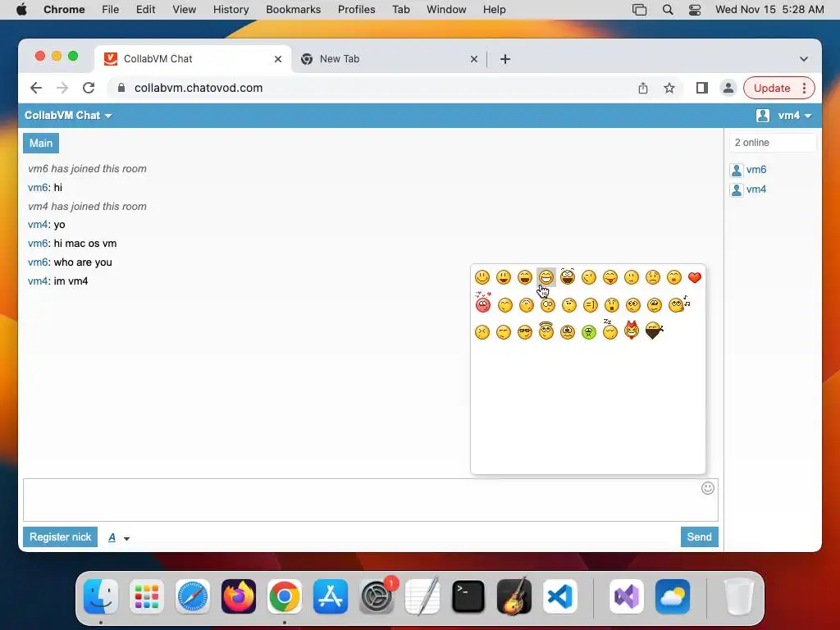Open the Main room tab

[x=41, y=143]
